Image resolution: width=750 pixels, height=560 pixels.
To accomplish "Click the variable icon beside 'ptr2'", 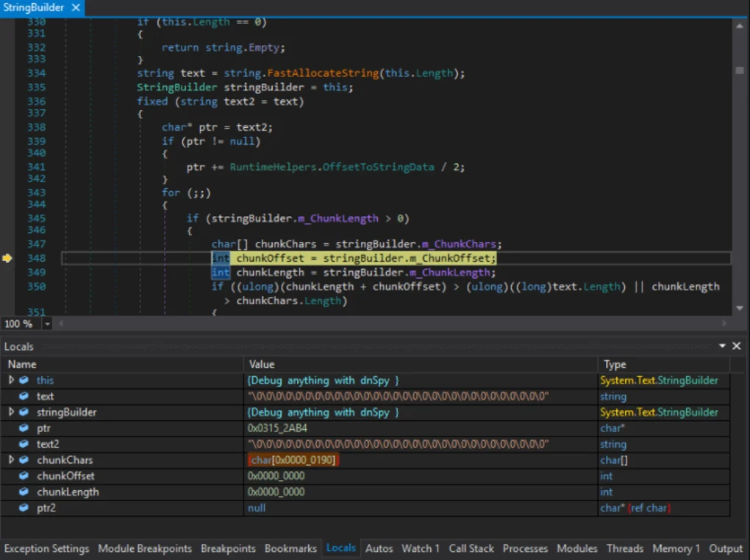I will 24,508.
